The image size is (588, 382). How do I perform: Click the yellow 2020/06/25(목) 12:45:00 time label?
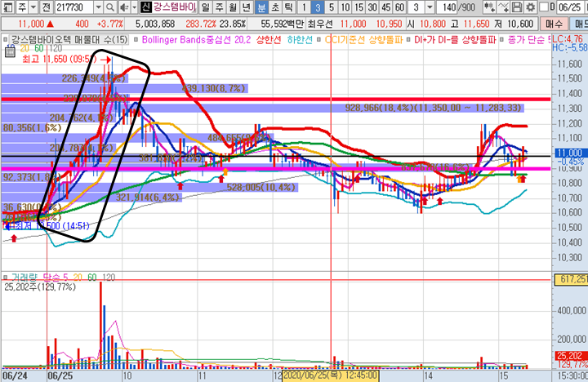coord(330,375)
